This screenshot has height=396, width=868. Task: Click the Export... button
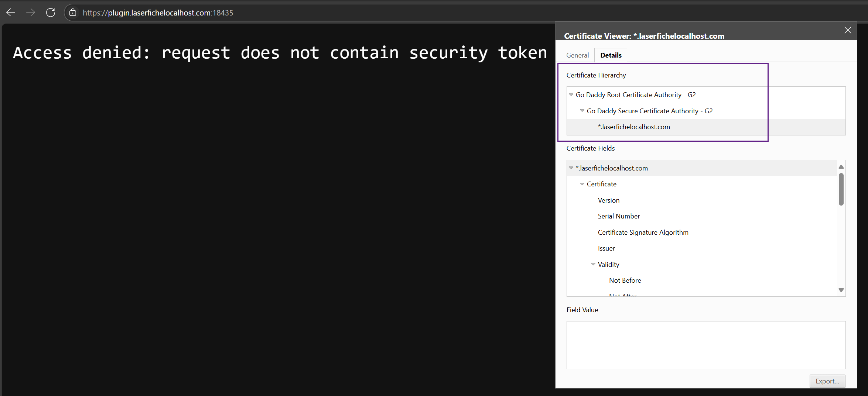point(827,381)
